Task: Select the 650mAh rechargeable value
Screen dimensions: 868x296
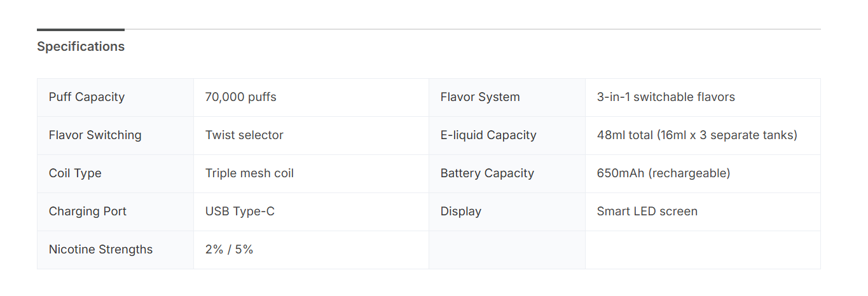Action: coord(663,173)
